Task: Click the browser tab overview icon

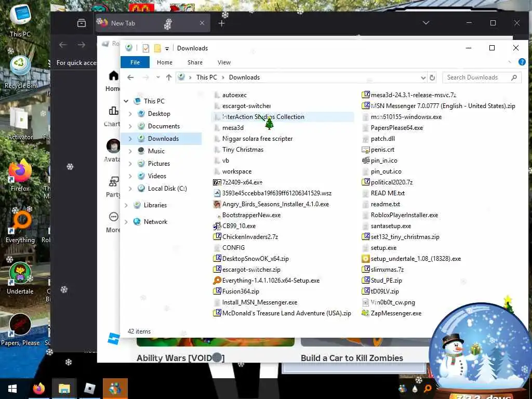Action: (x=82, y=23)
